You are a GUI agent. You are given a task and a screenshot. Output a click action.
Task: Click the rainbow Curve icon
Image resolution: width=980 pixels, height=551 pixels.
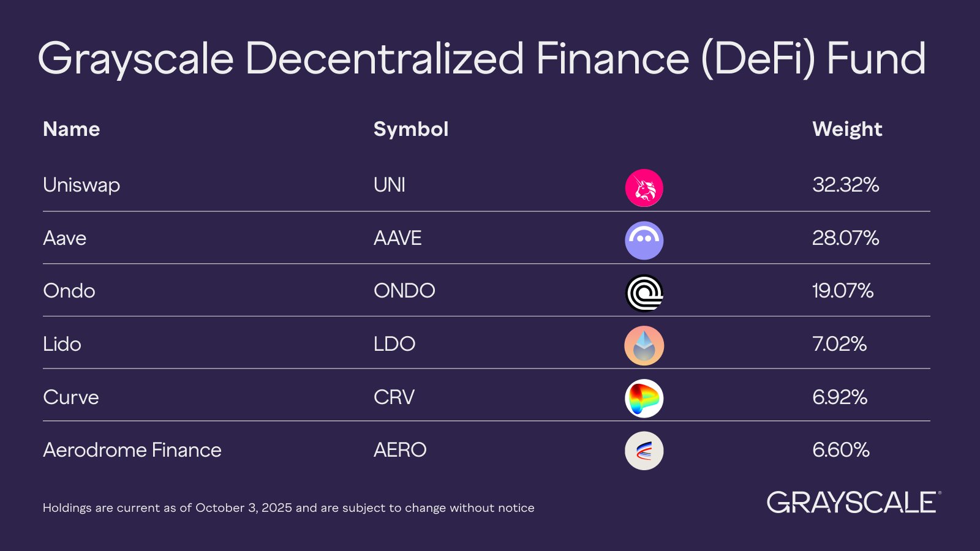pyautogui.click(x=644, y=399)
